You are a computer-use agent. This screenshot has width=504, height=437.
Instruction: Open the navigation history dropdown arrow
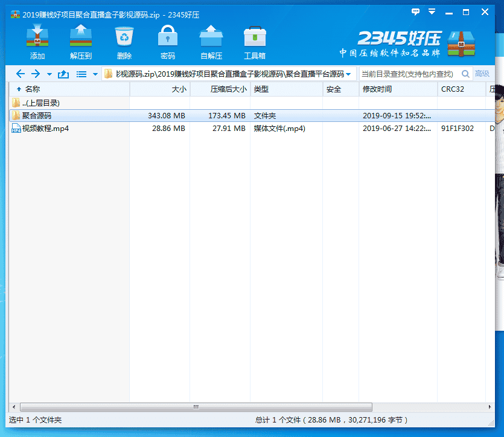pyautogui.click(x=49, y=74)
